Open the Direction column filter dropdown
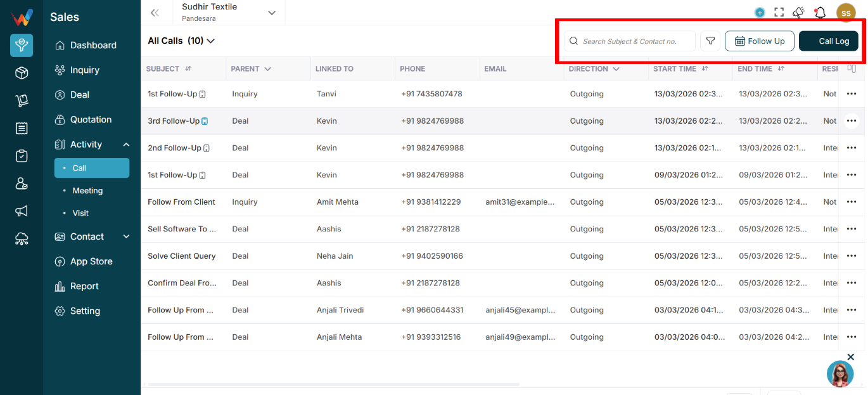Image resolution: width=868 pixels, height=395 pixels. coord(616,68)
